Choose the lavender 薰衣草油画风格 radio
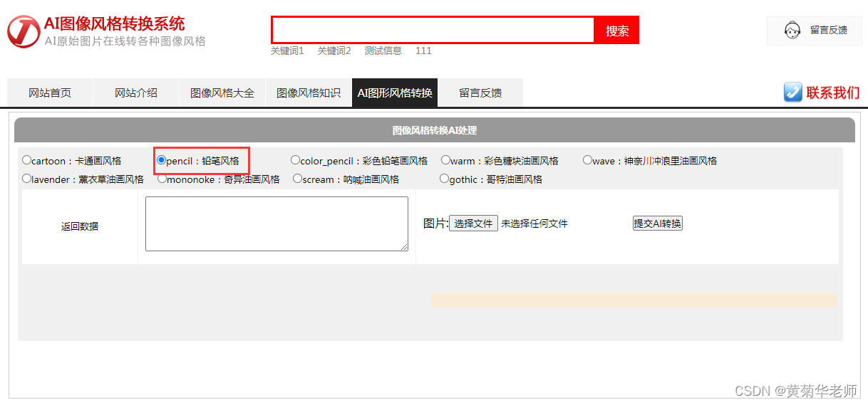868x405 pixels. coord(26,179)
